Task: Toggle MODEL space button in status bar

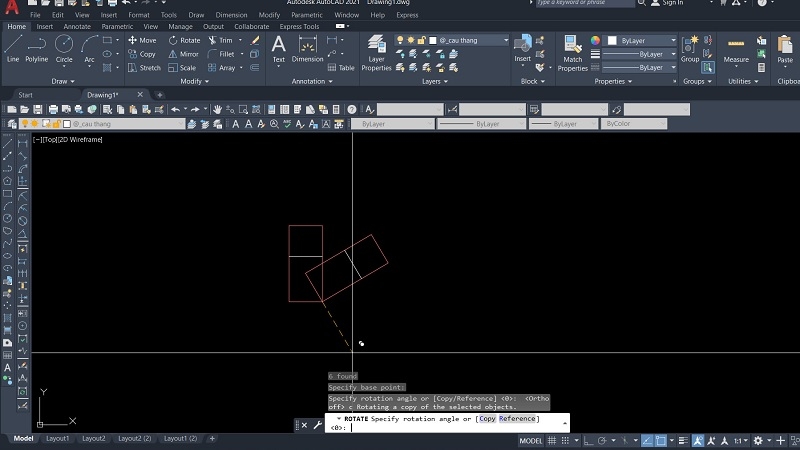Action: (531, 441)
